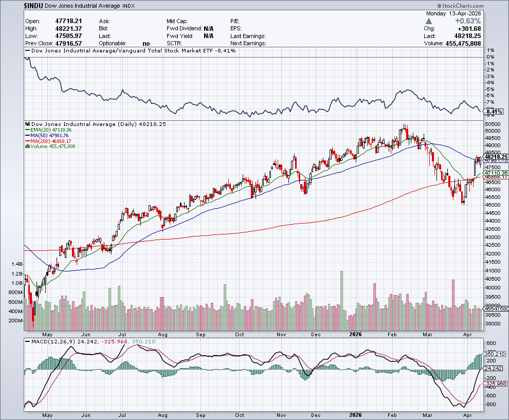Click the 47110.36 EMA tag on the right axis
The image size is (509, 420).
click(496, 173)
